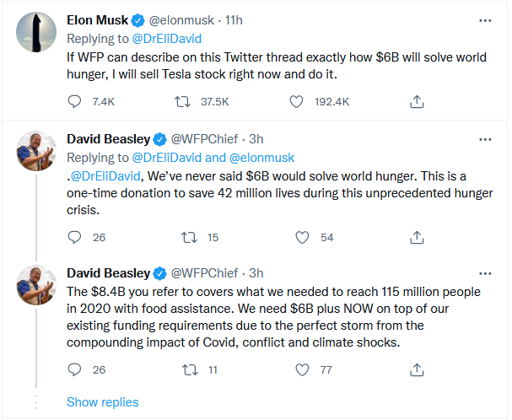
Task: Reply to Beasley's $8.4B tweet
Action: point(74,369)
